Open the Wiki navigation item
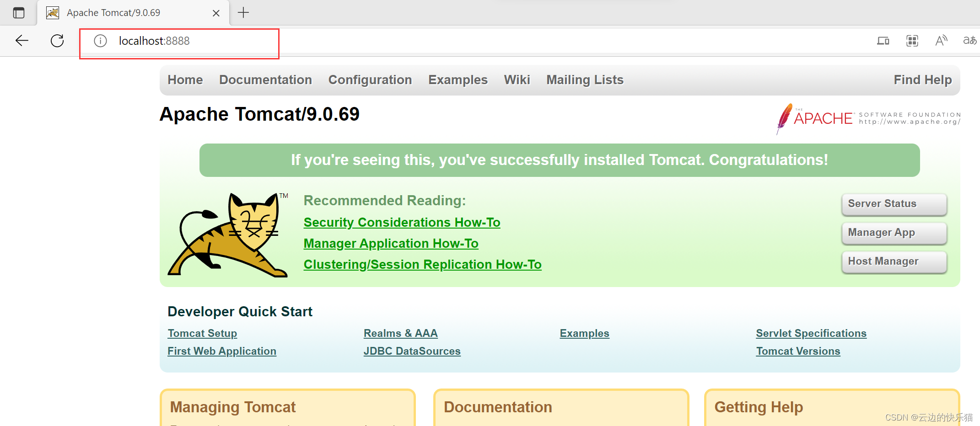 pyautogui.click(x=517, y=80)
